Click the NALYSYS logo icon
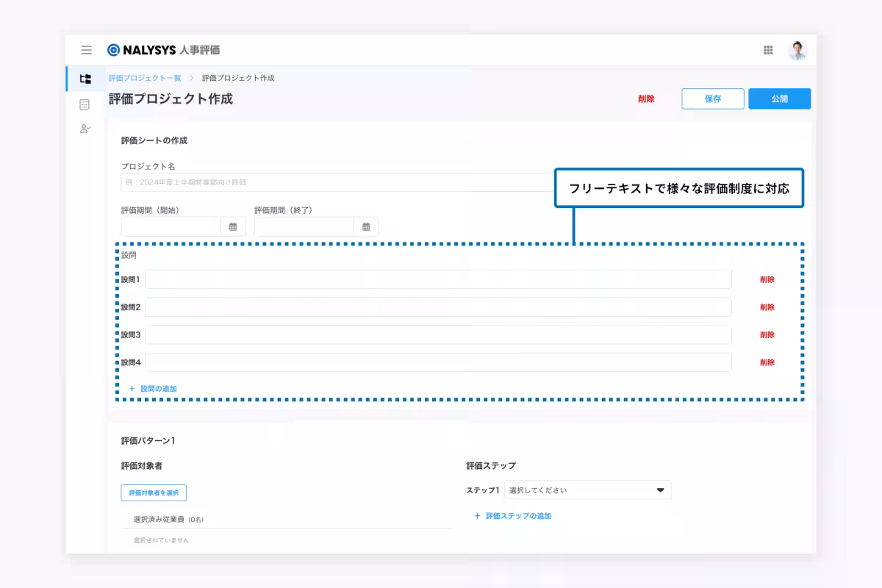 point(113,50)
